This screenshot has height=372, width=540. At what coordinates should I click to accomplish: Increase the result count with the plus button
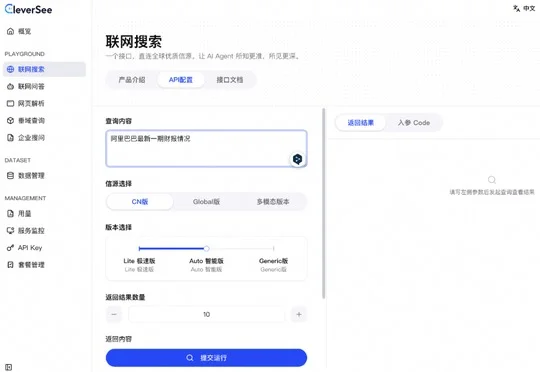coord(299,314)
